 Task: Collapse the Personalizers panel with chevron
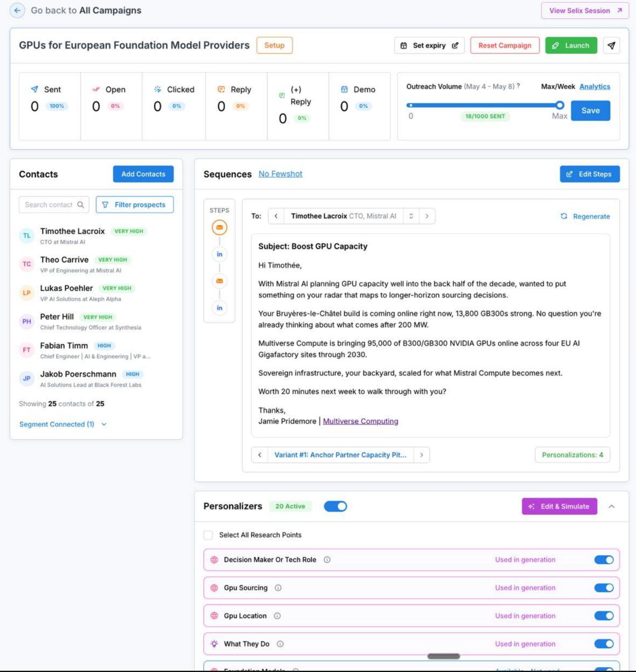pyautogui.click(x=612, y=506)
